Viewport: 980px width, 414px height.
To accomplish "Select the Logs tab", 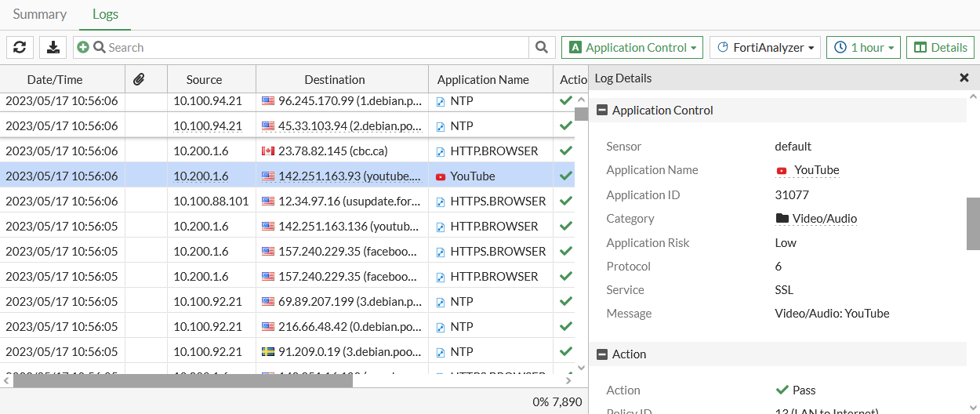I will click(x=106, y=14).
